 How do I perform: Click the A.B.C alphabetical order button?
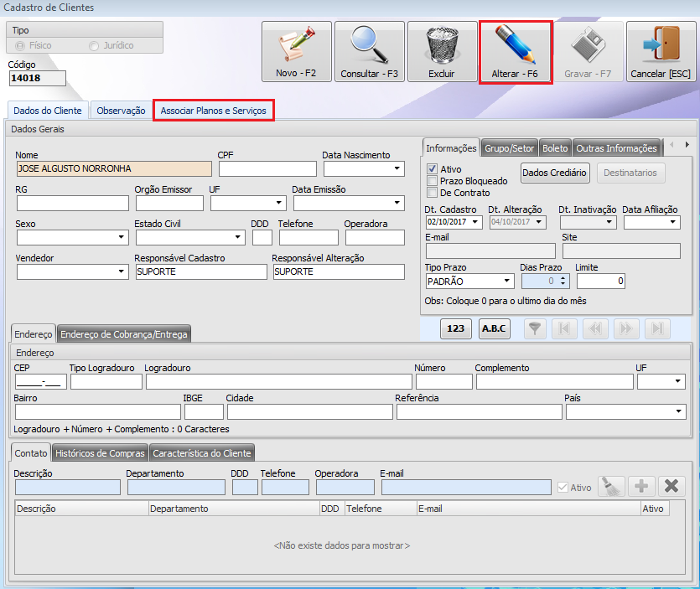(495, 329)
